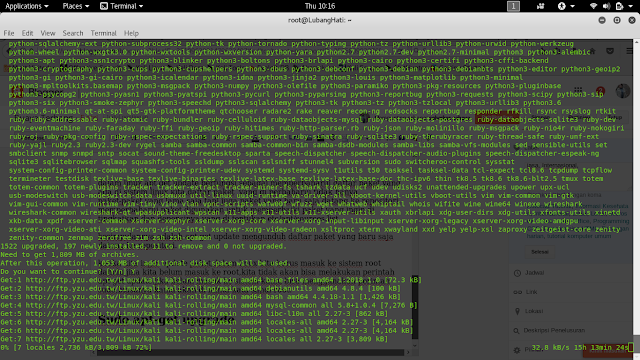Click package name 'recon-ng'
The image size is (640, 360).
pyautogui.click(x=363, y=111)
